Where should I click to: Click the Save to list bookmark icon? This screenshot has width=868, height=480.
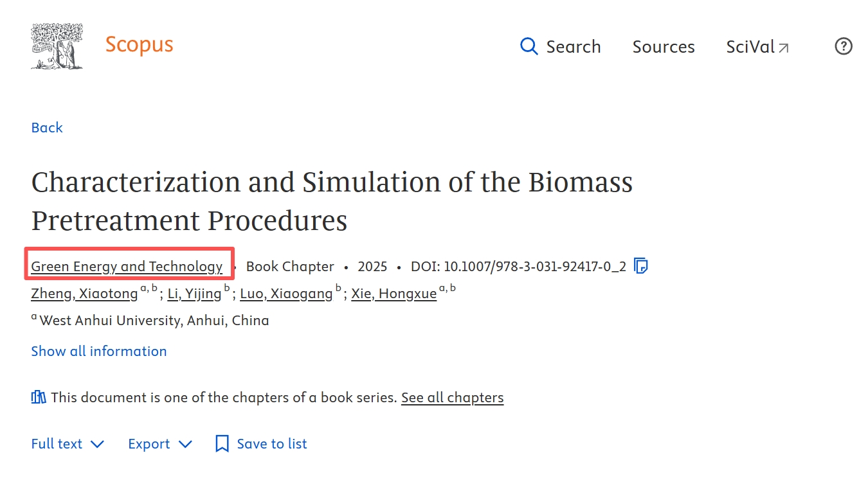click(222, 443)
